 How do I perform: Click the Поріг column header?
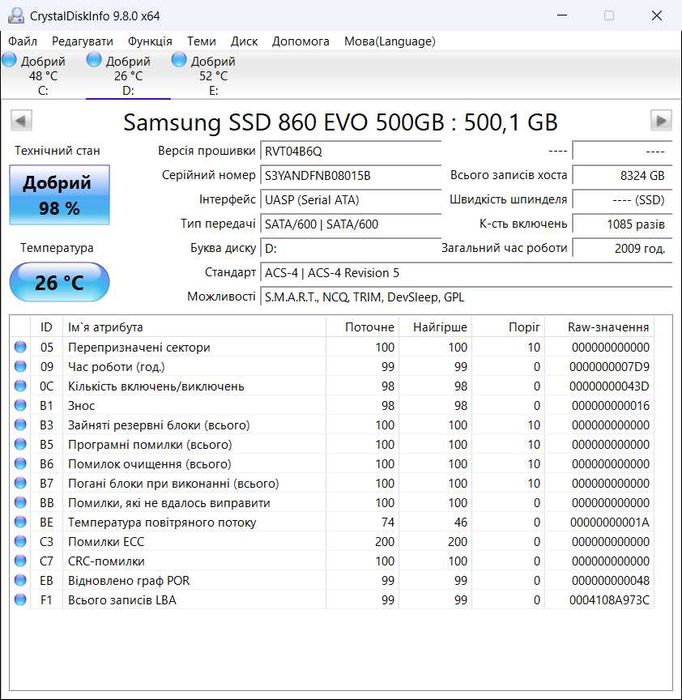point(508,327)
